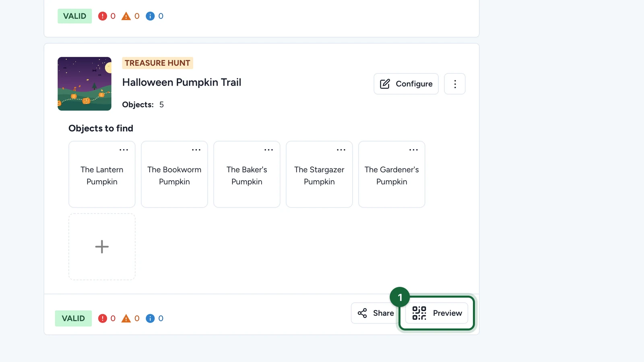The width and height of the screenshot is (644, 362).
Task: Select The Lantern Pumpkin card
Action: 102,174
